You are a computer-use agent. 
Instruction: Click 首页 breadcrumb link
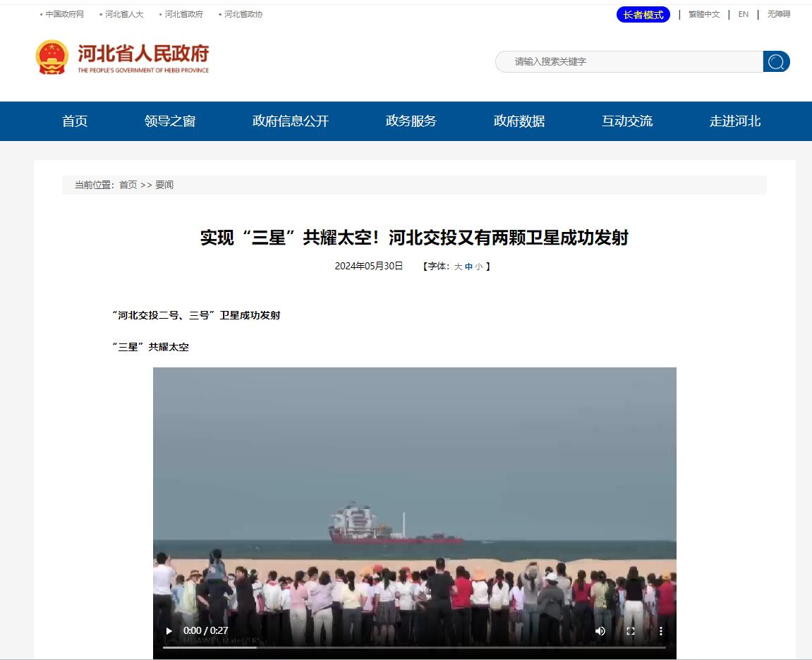click(x=128, y=185)
